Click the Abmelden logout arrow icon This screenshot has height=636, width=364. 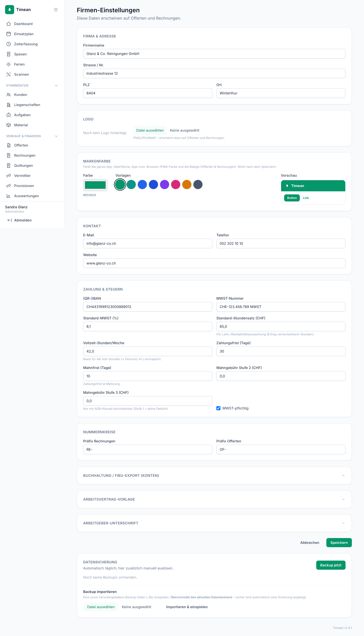(x=9, y=220)
